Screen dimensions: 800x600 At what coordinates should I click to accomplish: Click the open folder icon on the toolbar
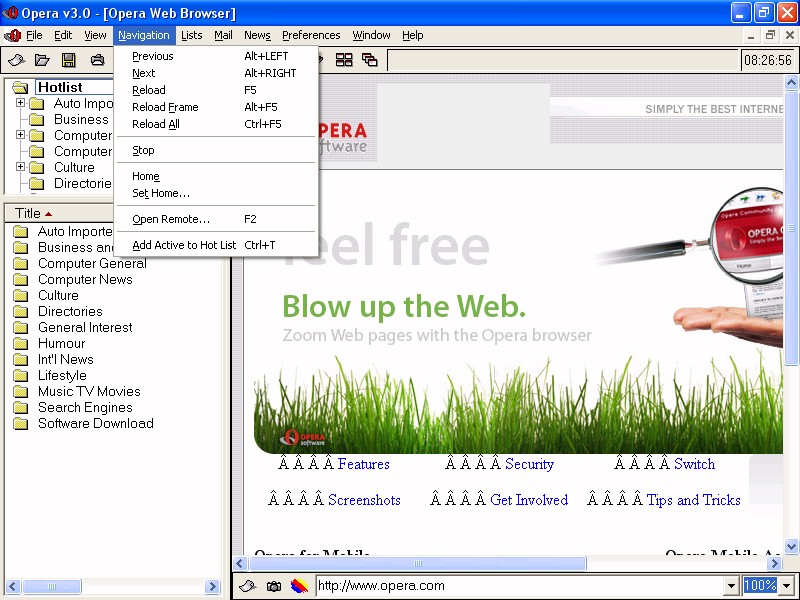coord(42,60)
